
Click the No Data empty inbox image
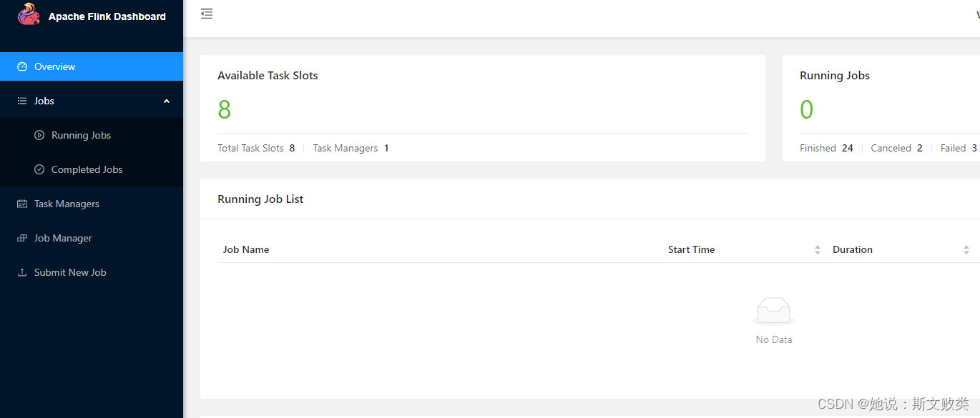coord(773,312)
